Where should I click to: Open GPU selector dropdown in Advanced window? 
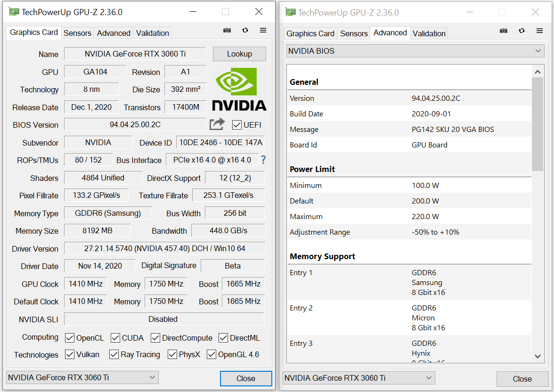pos(359,378)
